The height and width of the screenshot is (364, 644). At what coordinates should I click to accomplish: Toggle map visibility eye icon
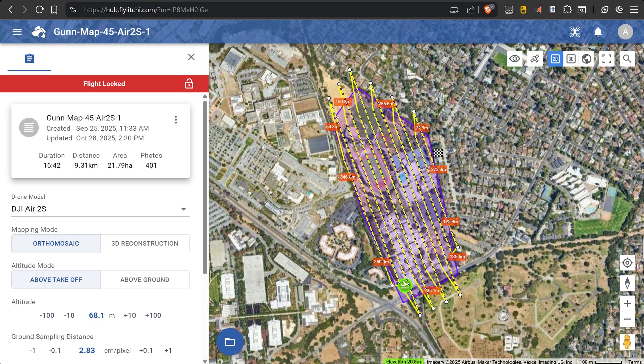[514, 59]
